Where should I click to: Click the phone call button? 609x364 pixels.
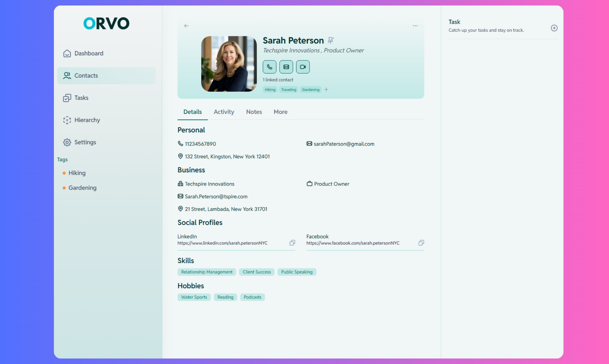269,67
